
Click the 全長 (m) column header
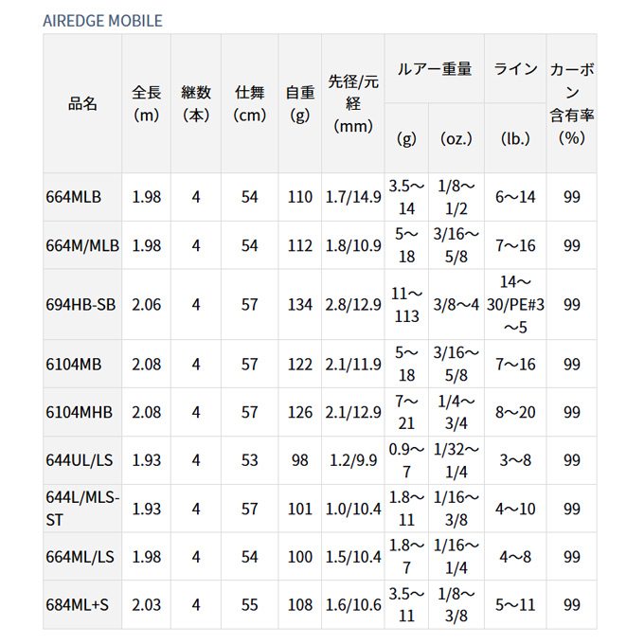146,103
